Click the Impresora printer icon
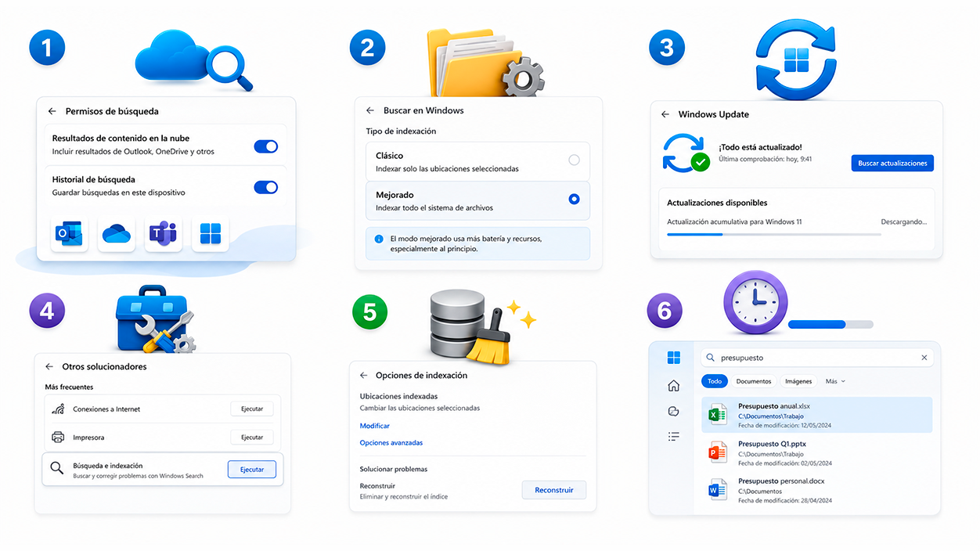Screen dimensions: 980x551 58,438
